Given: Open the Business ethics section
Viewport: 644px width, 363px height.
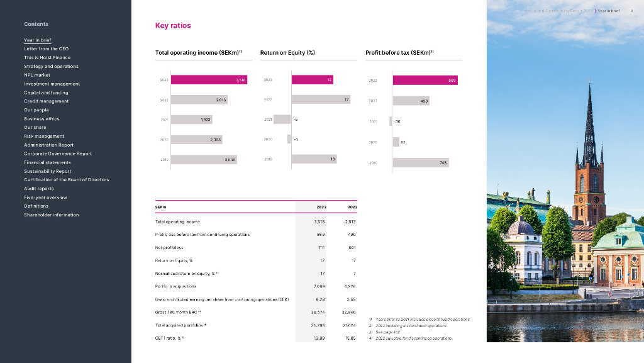Looking at the screenshot, I should pyautogui.click(x=42, y=119).
